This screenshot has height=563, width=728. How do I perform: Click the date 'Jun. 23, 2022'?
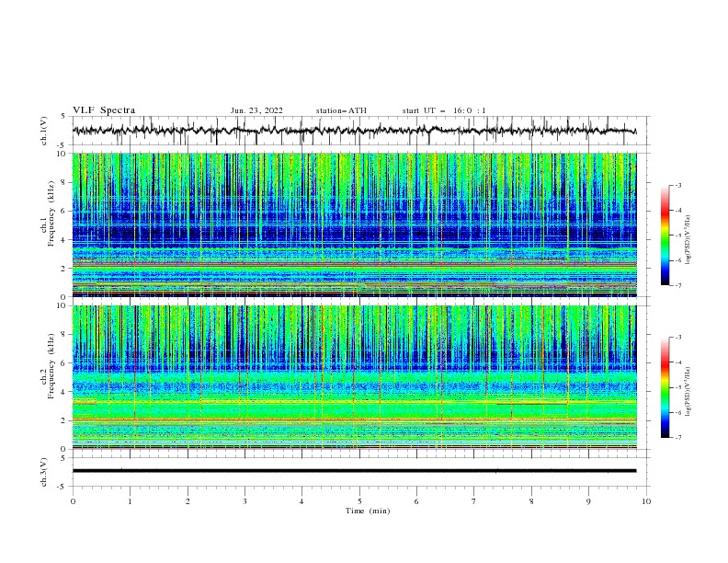click(256, 110)
